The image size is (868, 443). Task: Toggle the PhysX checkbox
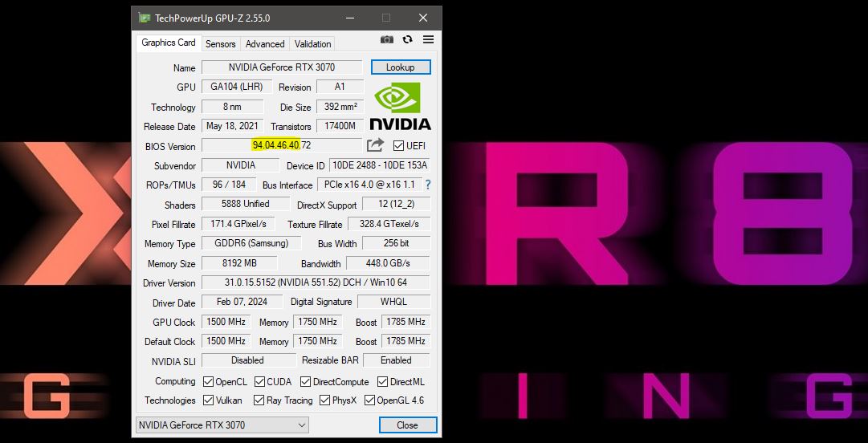[324, 400]
